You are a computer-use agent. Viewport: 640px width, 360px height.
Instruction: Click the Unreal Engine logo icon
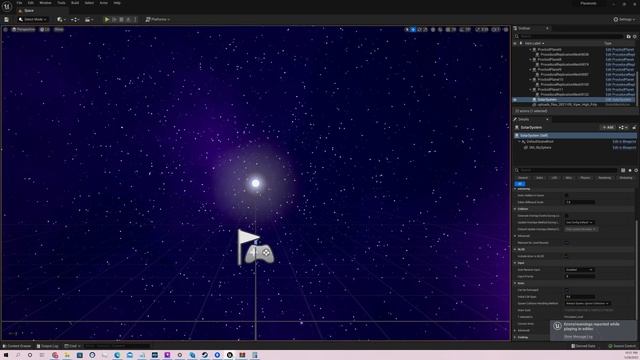pos(7,7)
